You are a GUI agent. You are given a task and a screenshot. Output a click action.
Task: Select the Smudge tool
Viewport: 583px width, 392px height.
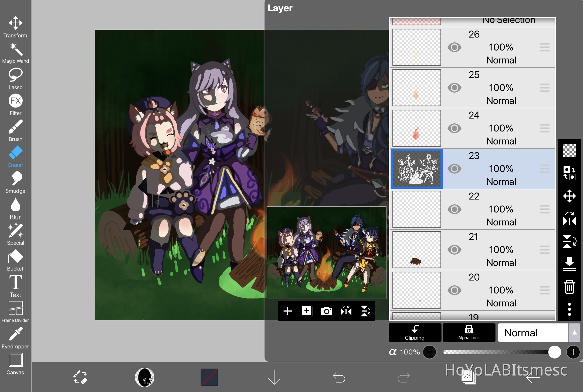(x=15, y=182)
